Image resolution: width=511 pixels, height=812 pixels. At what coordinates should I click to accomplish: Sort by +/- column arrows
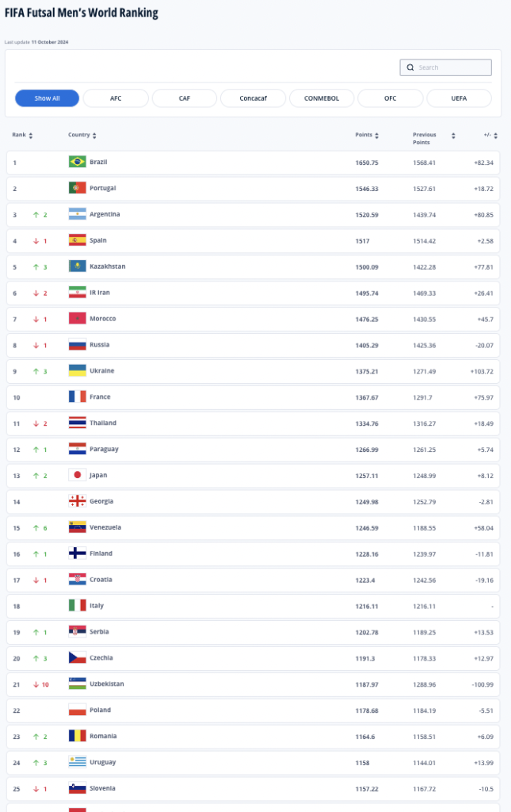tap(495, 135)
